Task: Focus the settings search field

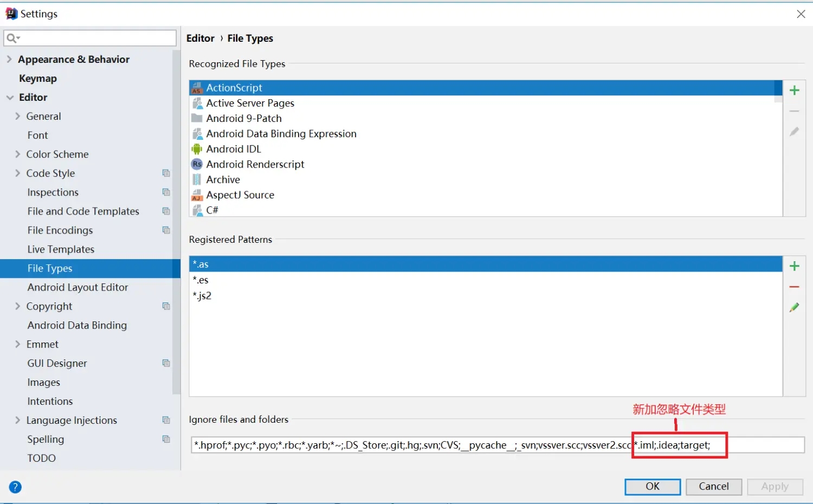Action: [x=90, y=38]
